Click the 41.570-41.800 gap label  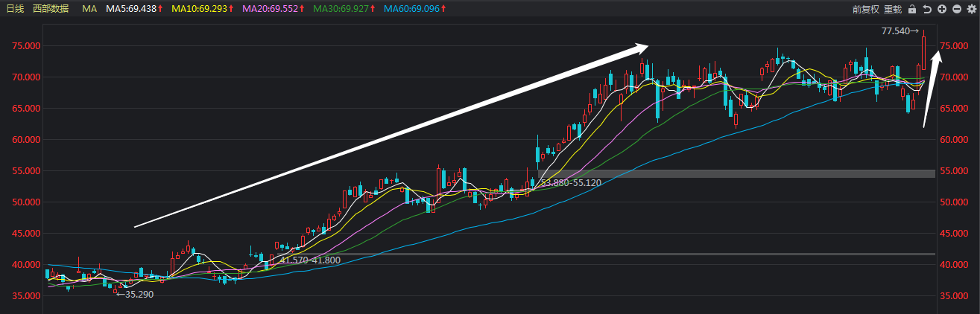pos(310,260)
